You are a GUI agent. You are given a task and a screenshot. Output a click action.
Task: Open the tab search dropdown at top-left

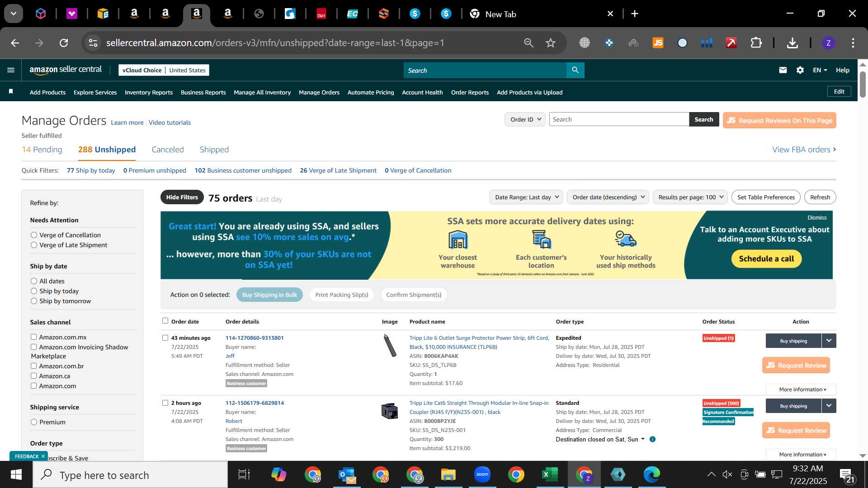point(14,14)
